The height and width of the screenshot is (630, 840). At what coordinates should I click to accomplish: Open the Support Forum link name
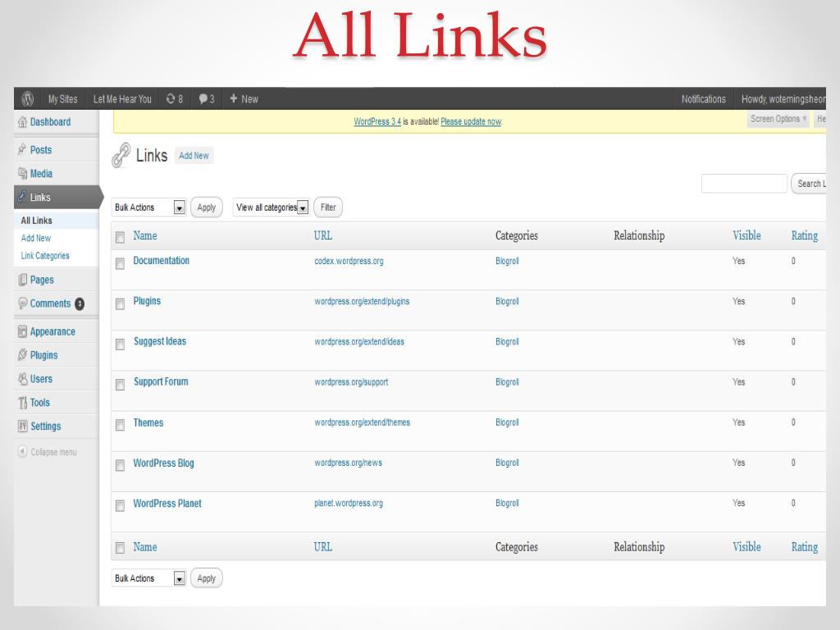click(161, 381)
